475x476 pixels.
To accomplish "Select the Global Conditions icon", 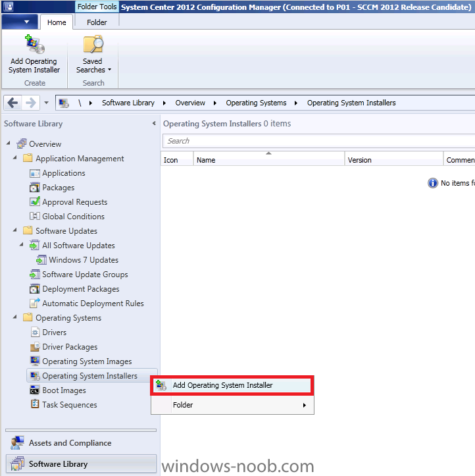I will [35, 216].
